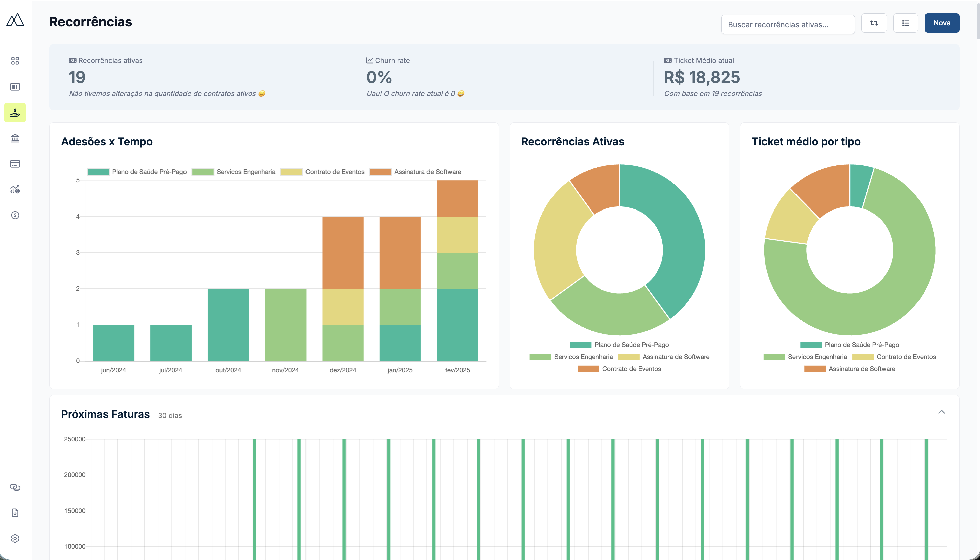Toggle Plano de Saúde Pré-Pago in Recorrências Ativas legend

coord(619,345)
